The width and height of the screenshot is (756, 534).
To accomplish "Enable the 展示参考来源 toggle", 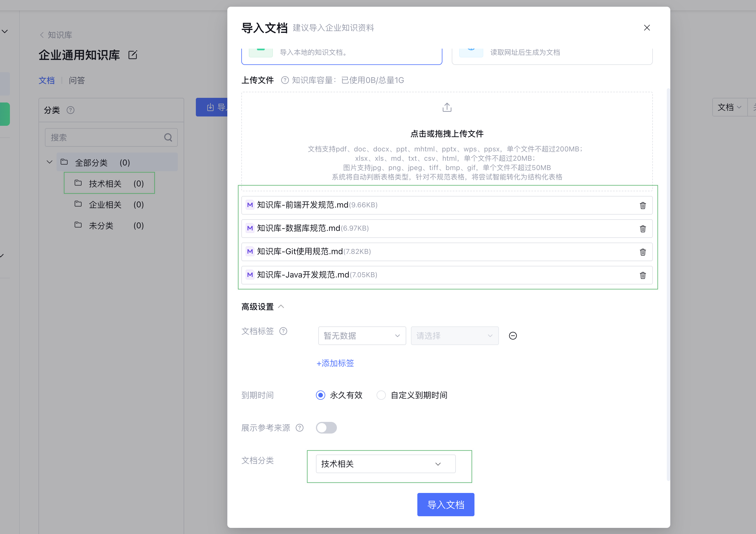I will [326, 427].
